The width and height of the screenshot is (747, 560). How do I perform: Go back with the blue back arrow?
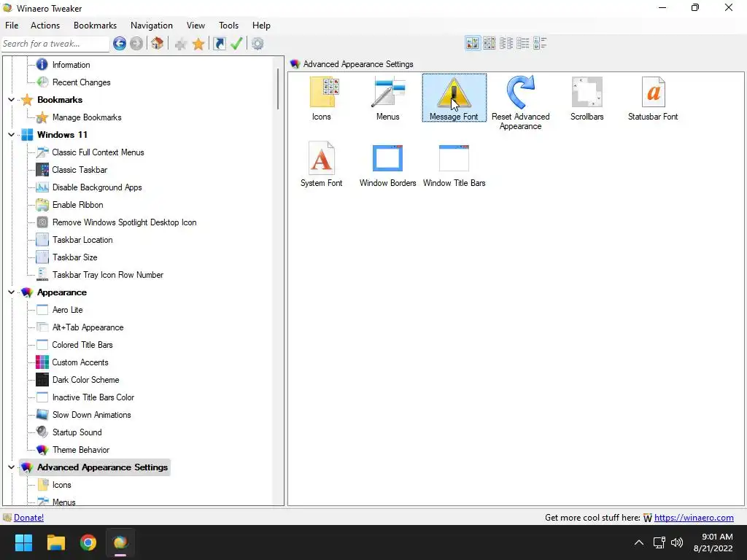[x=120, y=44]
